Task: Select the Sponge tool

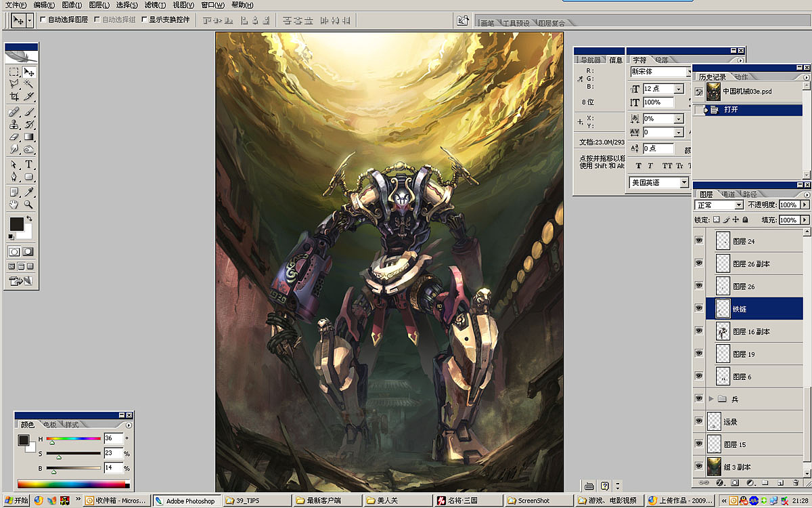Action: click(29, 150)
